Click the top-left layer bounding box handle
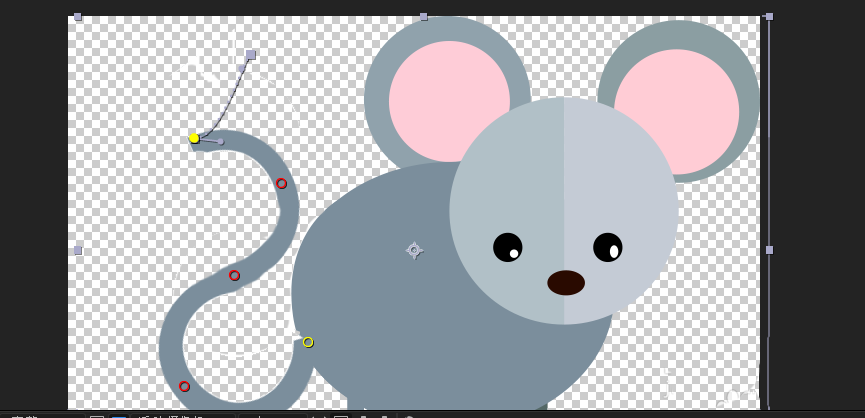The width and height of the screenshot is (865, 418). 77,17
